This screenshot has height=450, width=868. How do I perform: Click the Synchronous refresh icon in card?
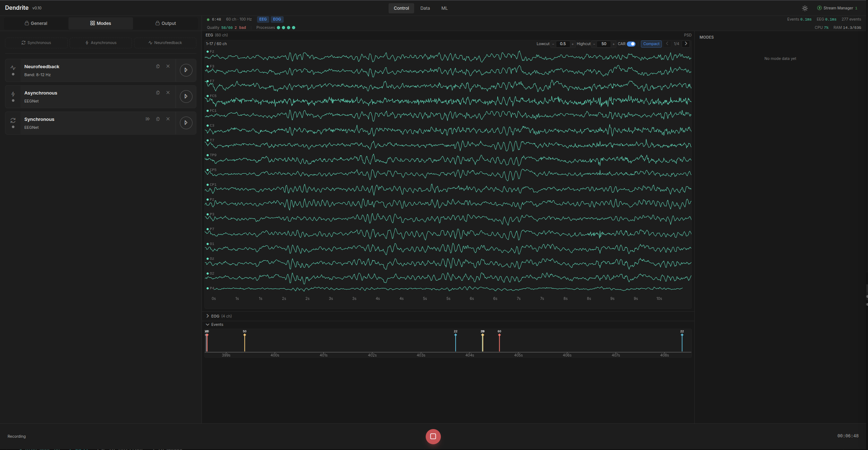pyautogui.click(x=13, y=120)
